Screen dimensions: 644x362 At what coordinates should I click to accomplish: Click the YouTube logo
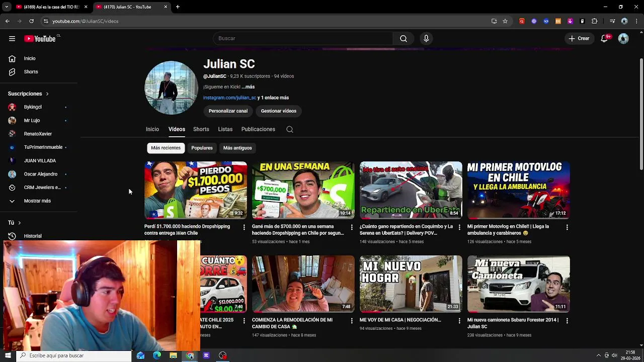pos(40,39)
